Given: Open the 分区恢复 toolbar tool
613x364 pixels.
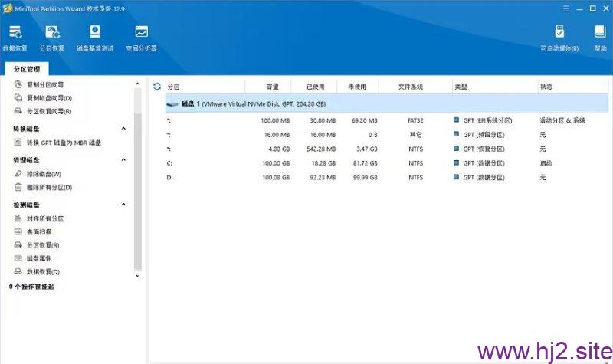Looking at the screenshot, I should pyautogui.click(x=52, y=38).
